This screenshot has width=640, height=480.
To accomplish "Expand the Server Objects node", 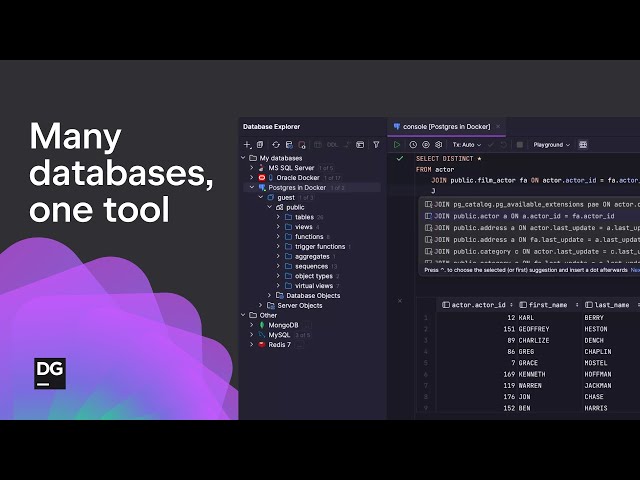I will (x=261, y=305).
